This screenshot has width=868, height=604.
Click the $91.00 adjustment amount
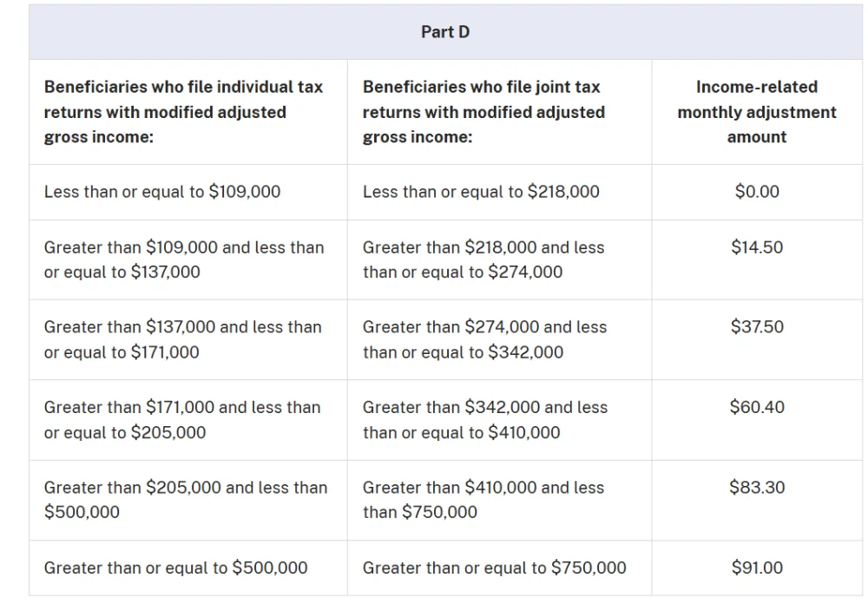[757, 568]
